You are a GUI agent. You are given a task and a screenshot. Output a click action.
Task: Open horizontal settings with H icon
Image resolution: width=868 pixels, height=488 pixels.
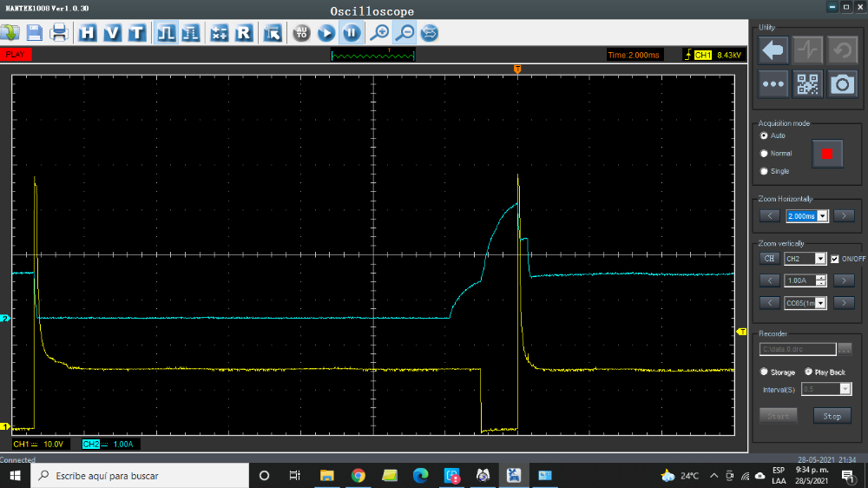point(88,33)
